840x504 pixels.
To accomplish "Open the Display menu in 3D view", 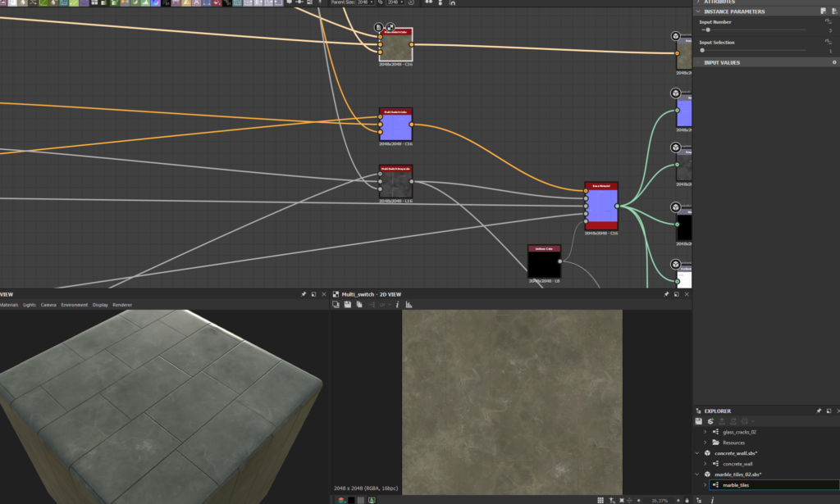I will (x=100, y=305).
